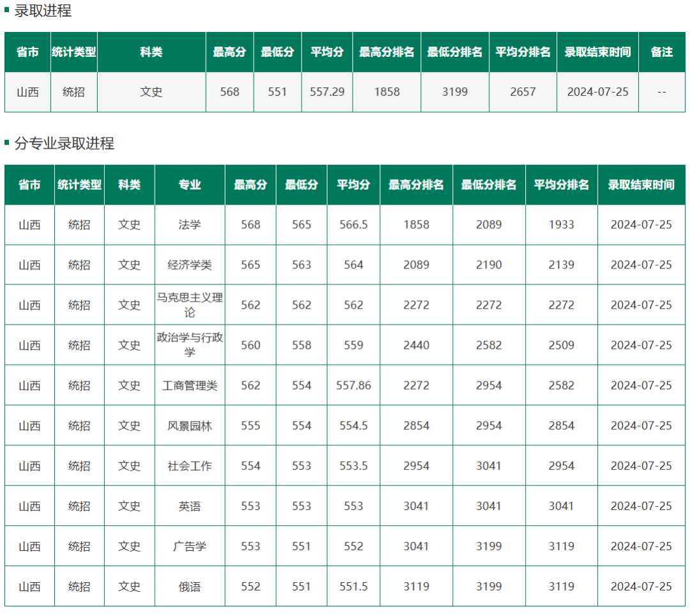Viewport: 690px width, 616px height.
Task: Click average score 566.5 in 法学 row
Action: 353,225
